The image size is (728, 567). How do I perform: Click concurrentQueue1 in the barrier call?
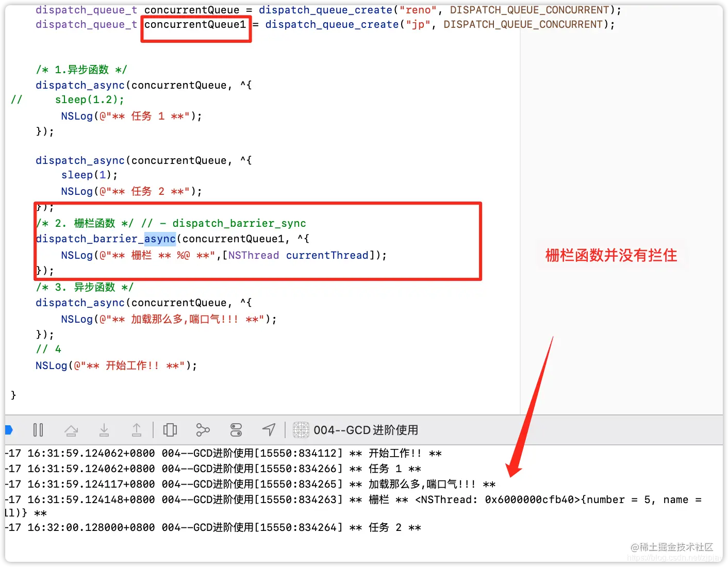pyautogui.click(x=233, y=239)
